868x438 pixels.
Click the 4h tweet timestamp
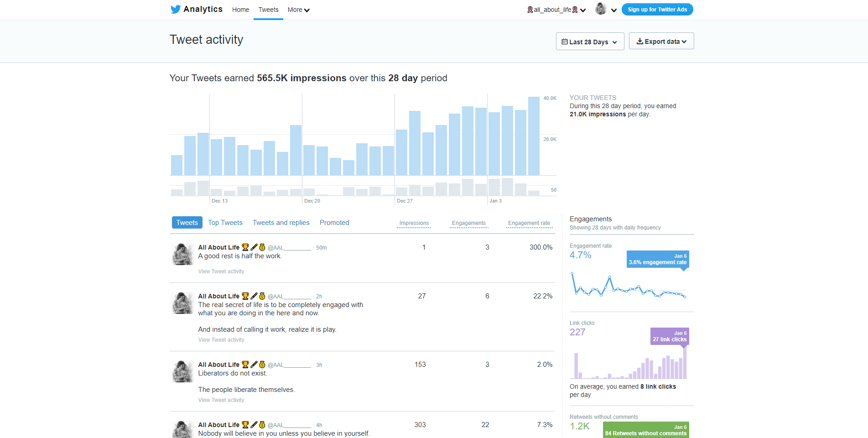pos(319,425)
